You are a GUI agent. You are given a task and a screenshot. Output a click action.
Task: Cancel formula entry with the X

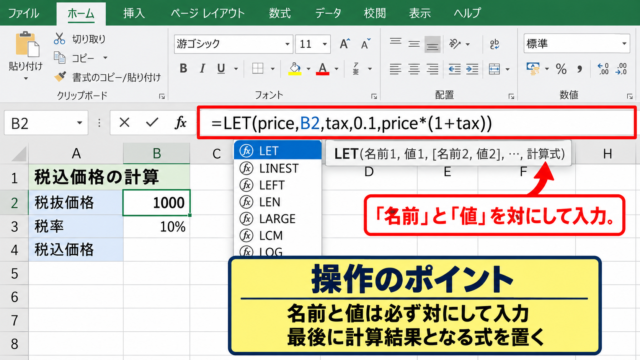tap(124, 122)
